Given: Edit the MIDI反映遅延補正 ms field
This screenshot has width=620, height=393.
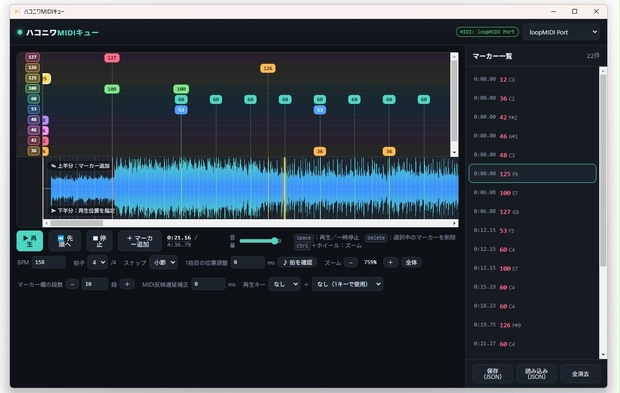Looking at the screenshot, I should click(x=208, y=284).
